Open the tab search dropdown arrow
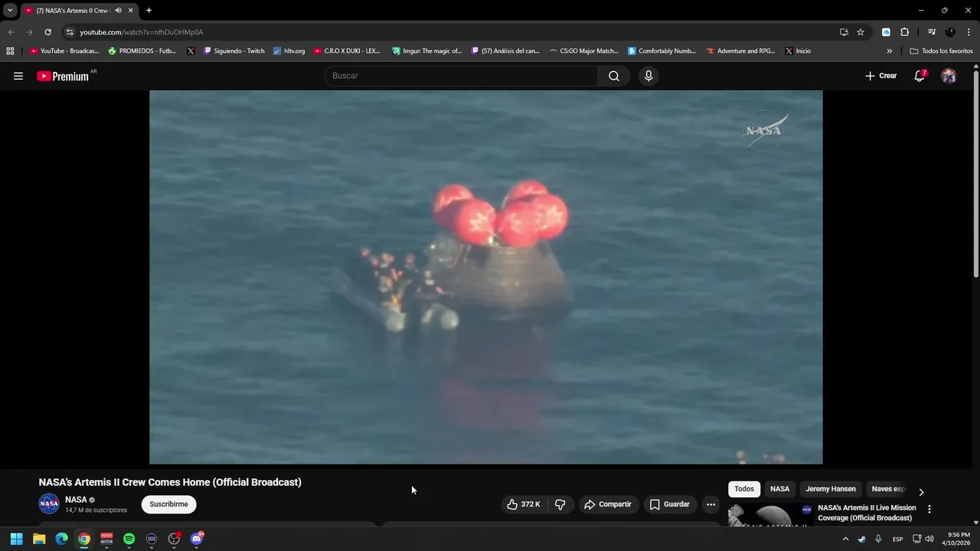The image size is (980, 551). (x=10, y=11)
